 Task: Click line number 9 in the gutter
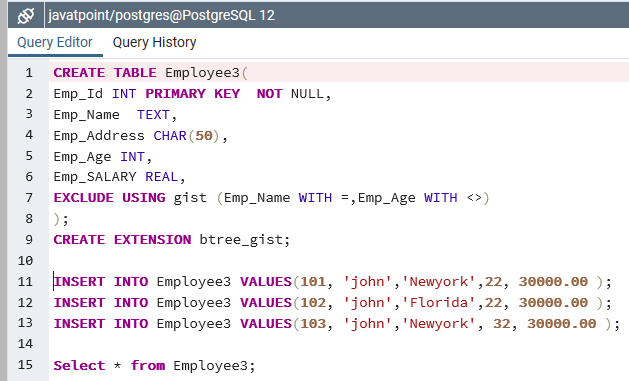[x=29, y=239]
